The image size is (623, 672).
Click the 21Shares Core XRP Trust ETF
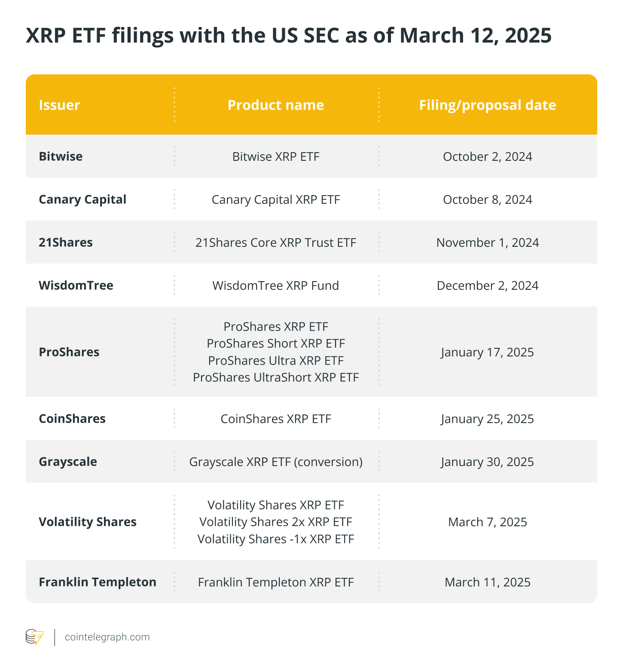coord(276,242)
